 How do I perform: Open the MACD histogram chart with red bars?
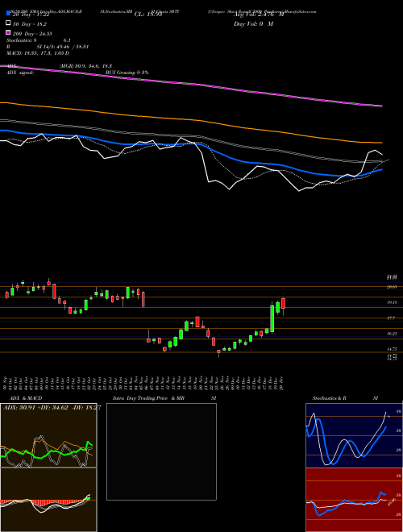click(x=48, y=500)
